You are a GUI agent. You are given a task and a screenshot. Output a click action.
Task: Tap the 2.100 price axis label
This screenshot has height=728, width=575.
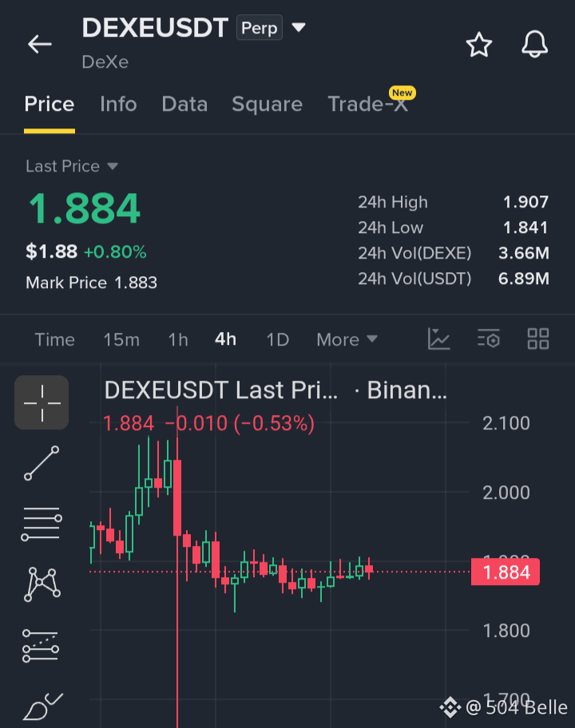point(506,423)
